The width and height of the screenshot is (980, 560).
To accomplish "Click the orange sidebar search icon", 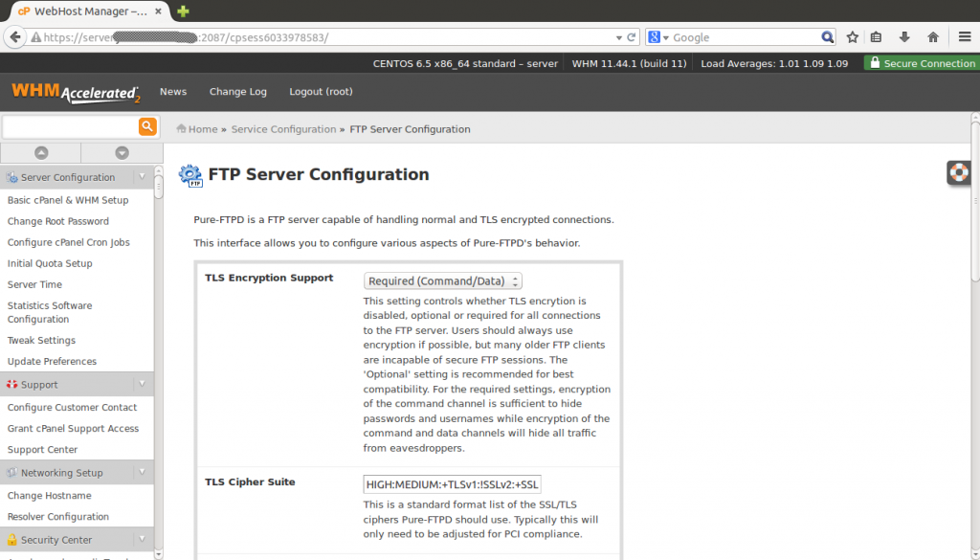I will click(147, 126).
